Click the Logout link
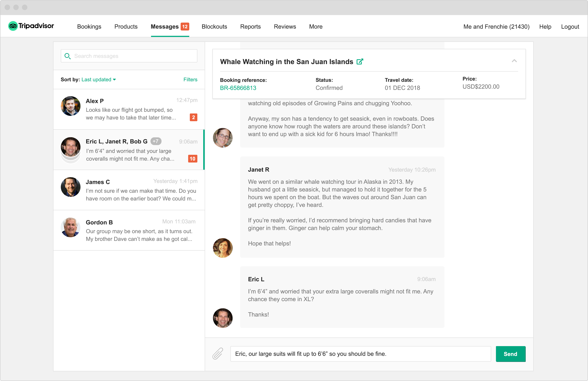 (570, 26)
